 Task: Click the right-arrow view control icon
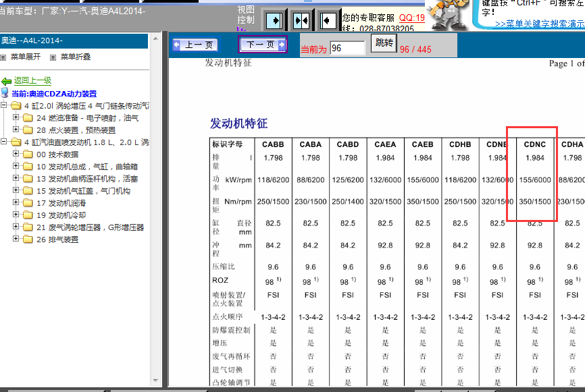coord(274,20)
